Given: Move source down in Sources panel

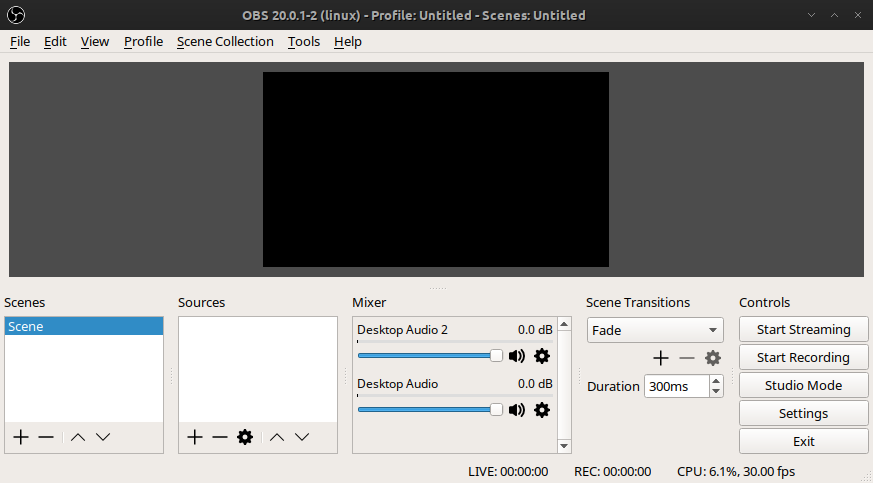Looking at the screenshot, I should pyautogui.click(x=302, y=437).
